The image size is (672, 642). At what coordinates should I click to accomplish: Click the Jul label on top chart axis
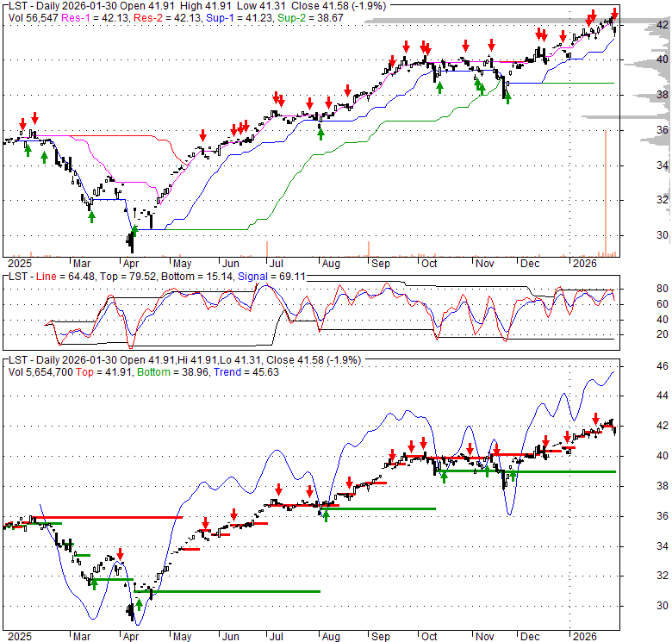277,262
